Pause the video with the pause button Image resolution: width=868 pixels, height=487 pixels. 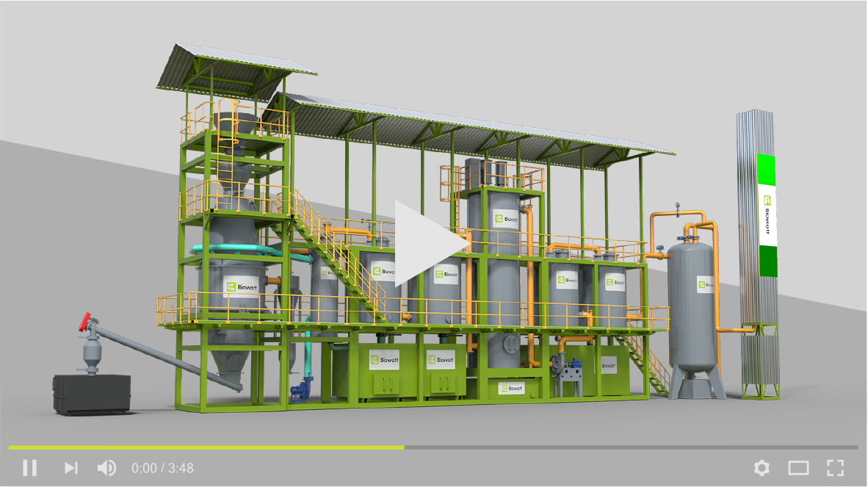click(29, 468)
